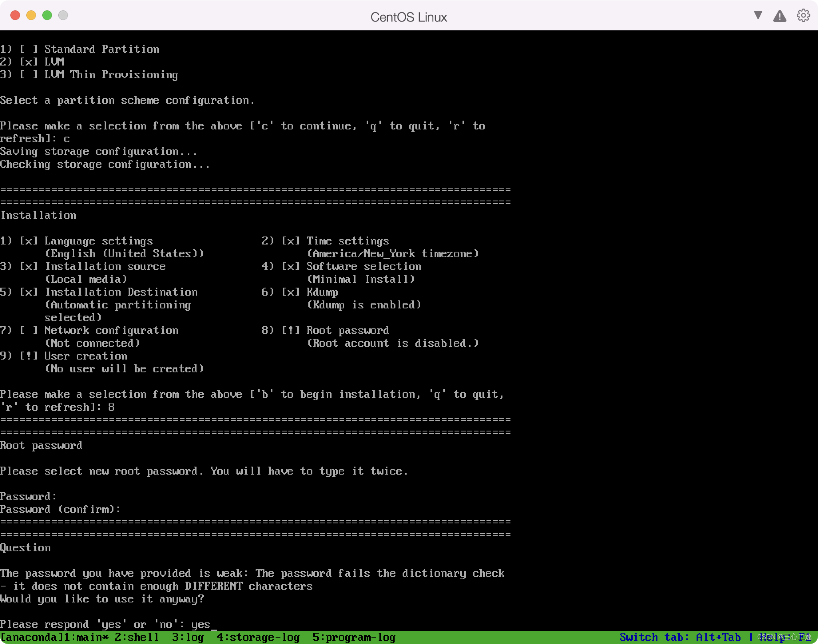
Task: Toggle Time settings checkbox
Action: pyautogui.click(x=291, y=241)
